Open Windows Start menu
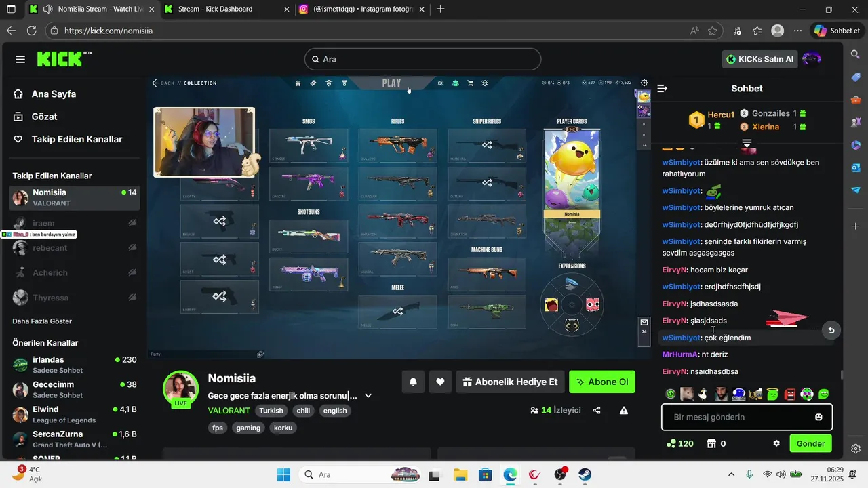 pyautogui.click(x=283, y=474)
